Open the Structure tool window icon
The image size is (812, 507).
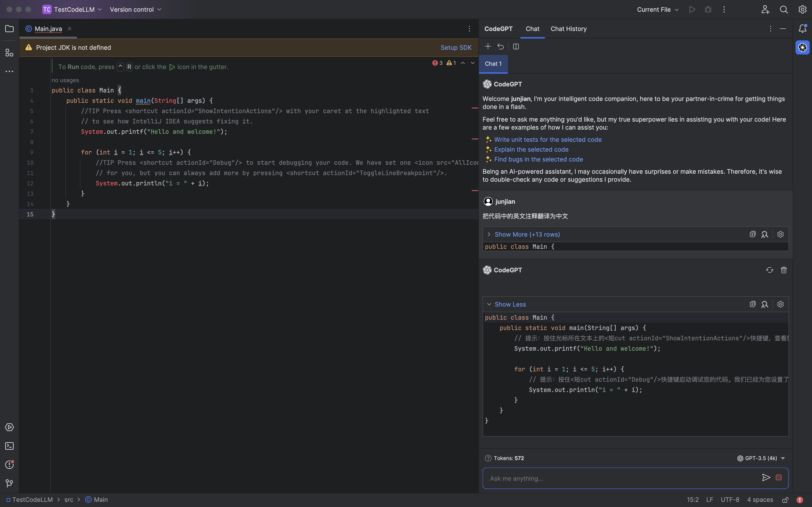click(x=9, y=53)
